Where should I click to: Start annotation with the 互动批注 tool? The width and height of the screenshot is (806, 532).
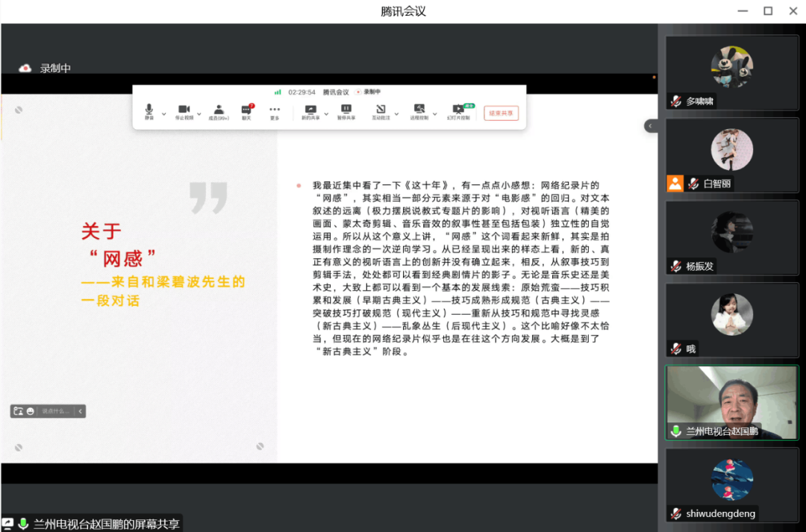[381, 109]
